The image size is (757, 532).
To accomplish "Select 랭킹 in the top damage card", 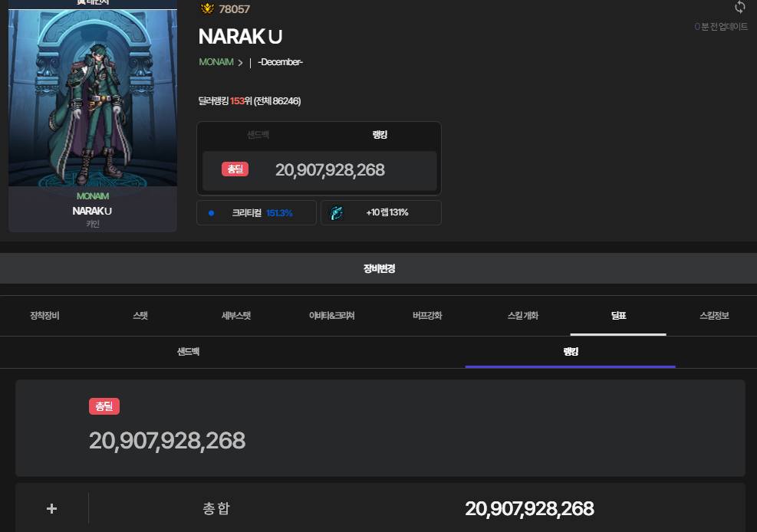I will [x=380, y=135].
